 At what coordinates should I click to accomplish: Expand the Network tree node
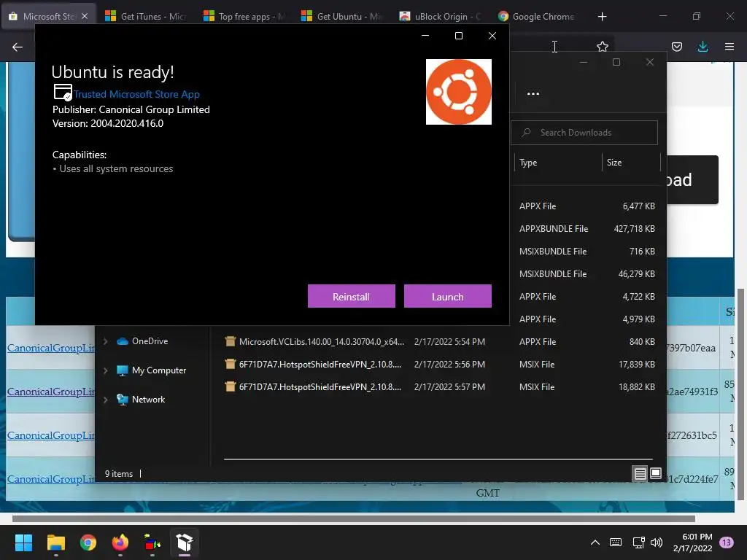pos(105,400)
